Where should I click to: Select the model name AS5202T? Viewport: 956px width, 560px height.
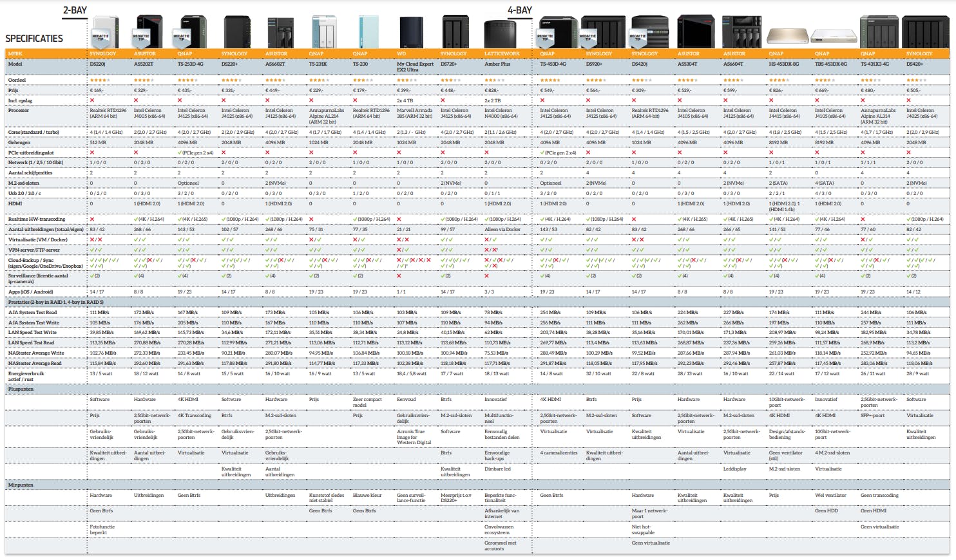[x=144, y=64]
